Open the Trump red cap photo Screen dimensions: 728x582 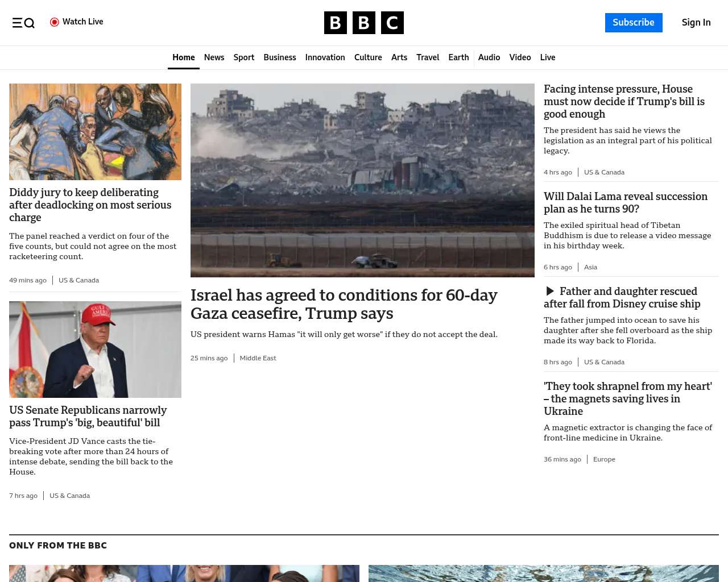95,350
